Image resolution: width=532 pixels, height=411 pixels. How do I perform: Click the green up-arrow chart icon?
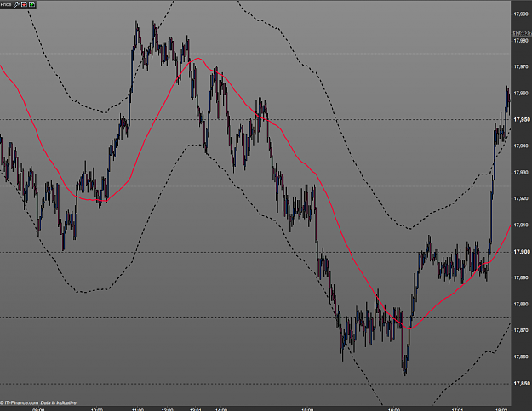pyautogui.click(x=31, y=4)
